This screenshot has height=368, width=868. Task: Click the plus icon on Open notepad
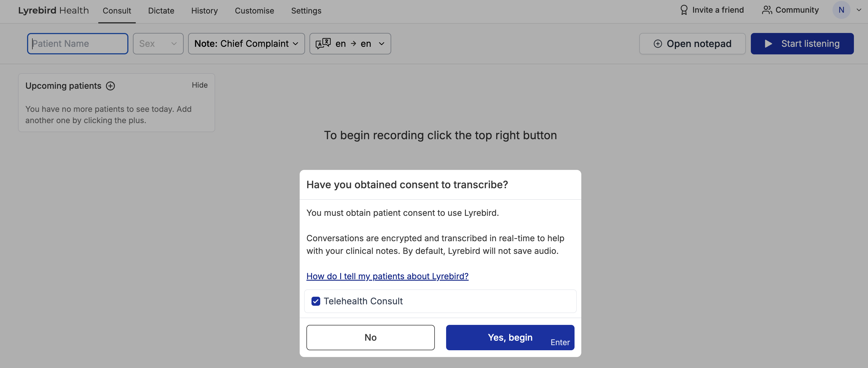point(658,44)
